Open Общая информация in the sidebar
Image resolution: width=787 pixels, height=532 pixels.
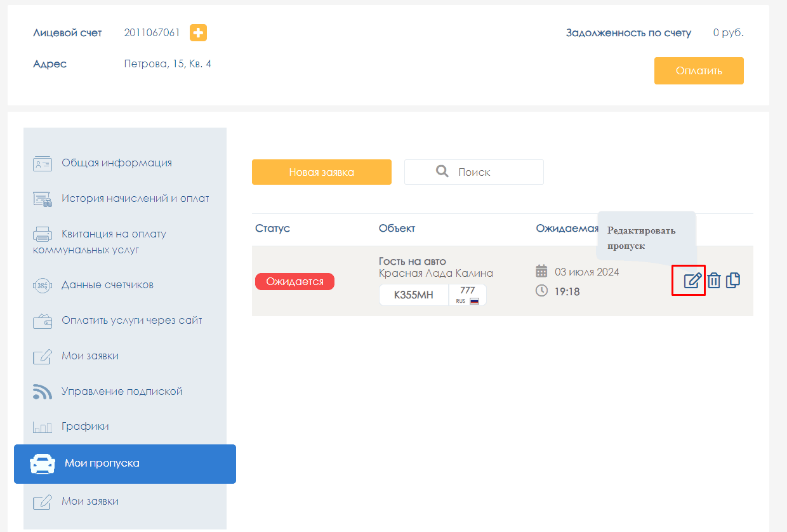click(x=117, y=163)
